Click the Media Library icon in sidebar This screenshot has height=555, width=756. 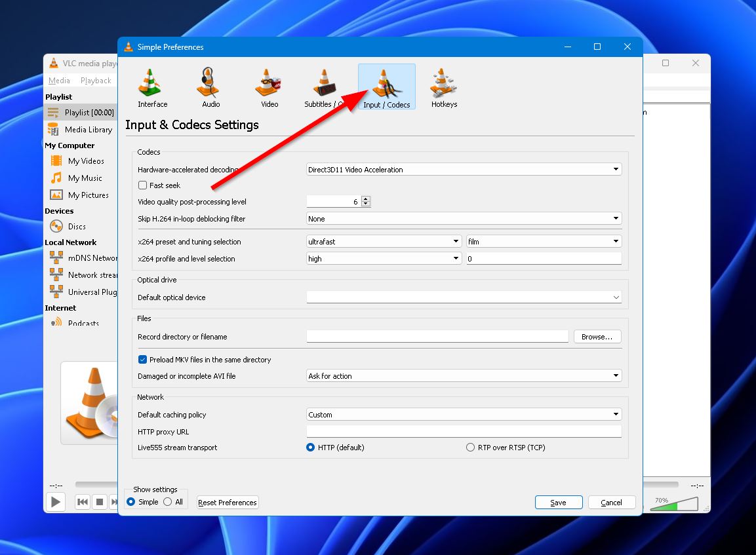coord(53,129)
